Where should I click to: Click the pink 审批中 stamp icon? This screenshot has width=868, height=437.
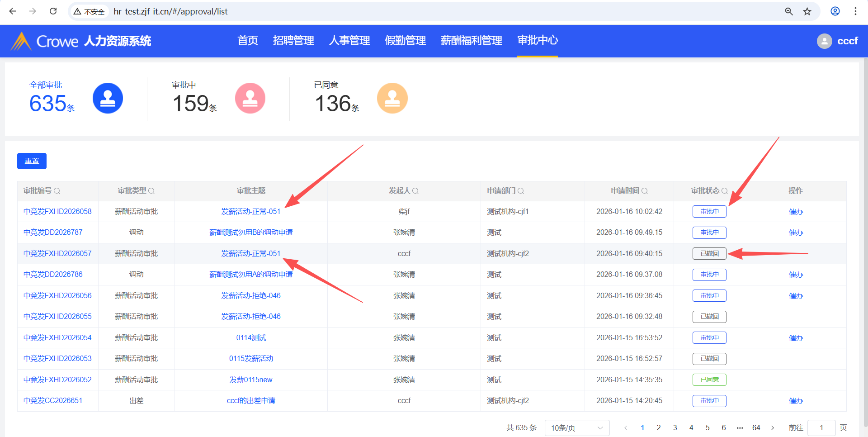tap(250, 98)
